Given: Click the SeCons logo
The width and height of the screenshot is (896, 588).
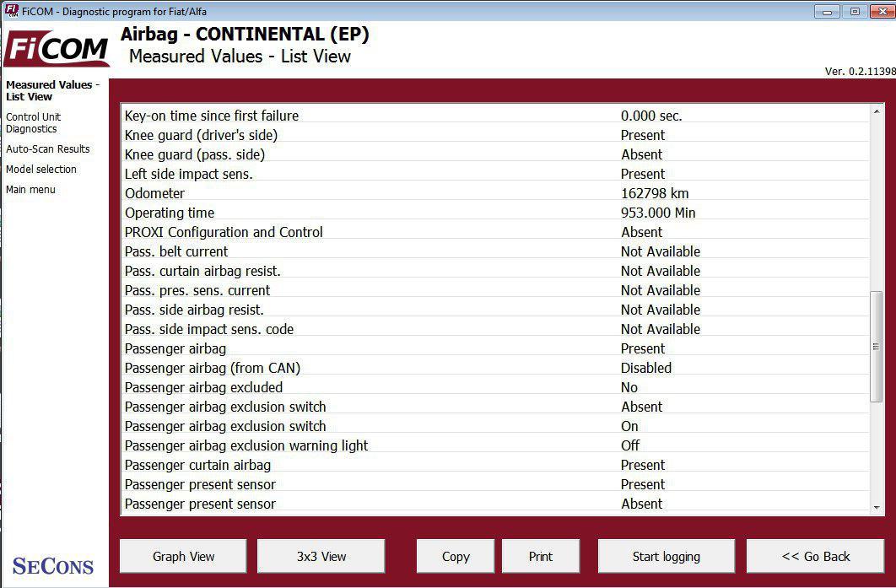Looking at the screenshot, I should (53, 566).
